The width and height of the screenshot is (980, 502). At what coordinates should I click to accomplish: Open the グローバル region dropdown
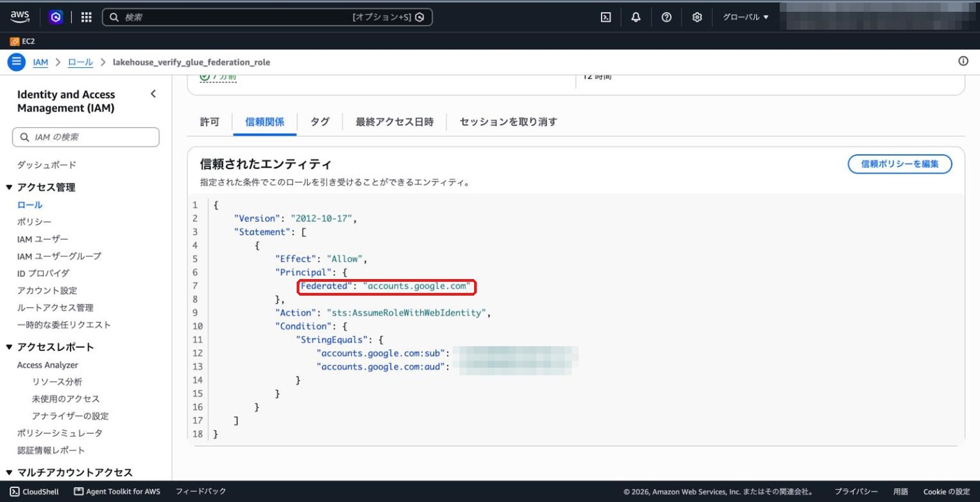click(746, 17)
